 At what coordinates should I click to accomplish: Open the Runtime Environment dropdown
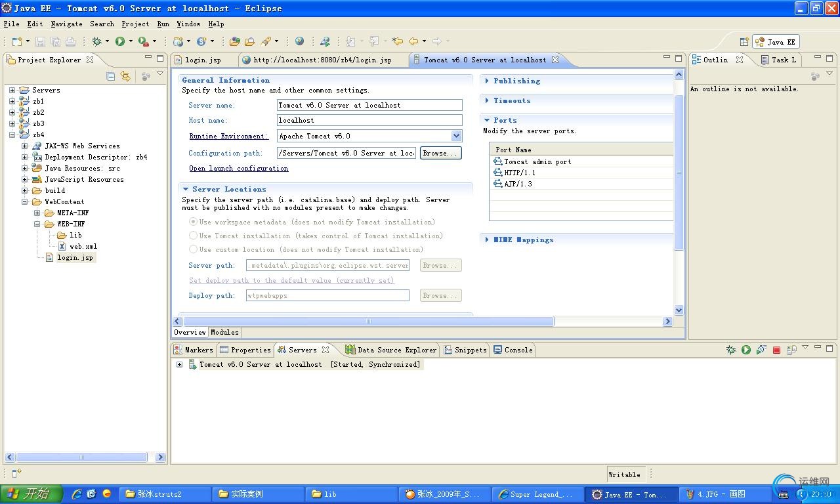(456, 136)
